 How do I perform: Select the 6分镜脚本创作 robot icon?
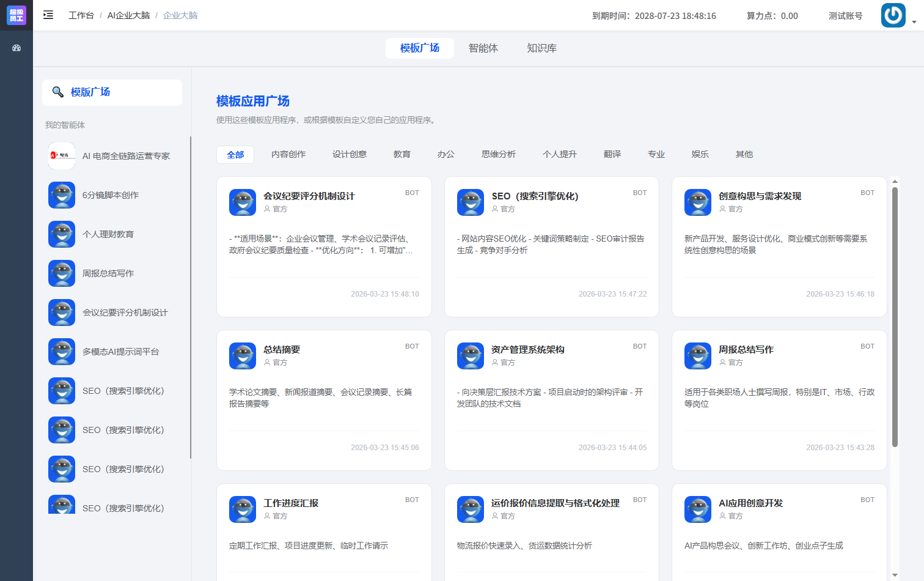pos(62,195)
